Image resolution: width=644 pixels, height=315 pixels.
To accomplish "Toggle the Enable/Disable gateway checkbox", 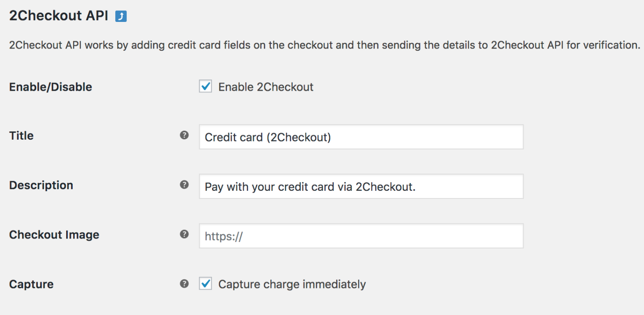I will 205,86.
